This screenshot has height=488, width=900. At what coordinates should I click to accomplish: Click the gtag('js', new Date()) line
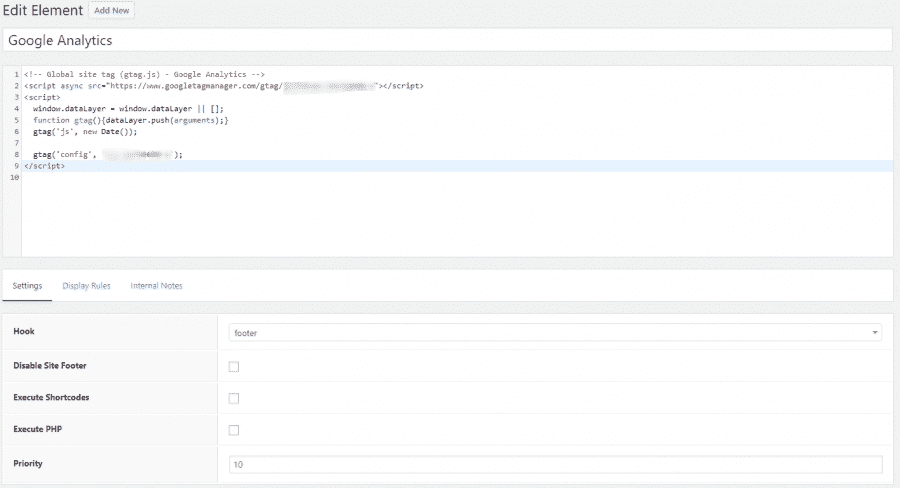pos(85,131)
